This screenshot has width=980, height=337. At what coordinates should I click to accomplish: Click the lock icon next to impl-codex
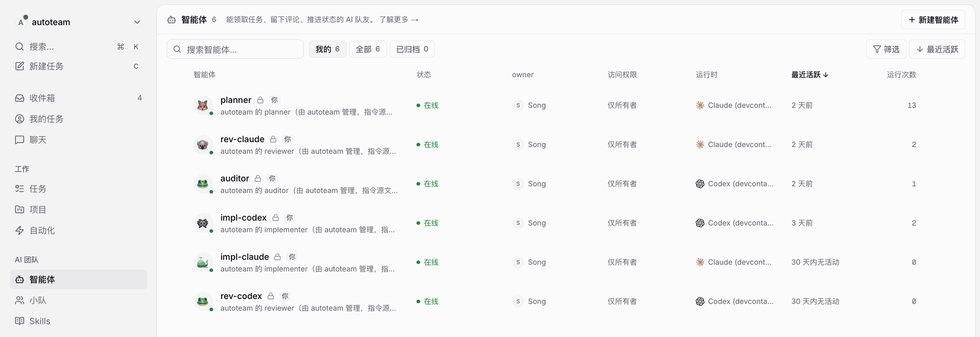[276, 218]
